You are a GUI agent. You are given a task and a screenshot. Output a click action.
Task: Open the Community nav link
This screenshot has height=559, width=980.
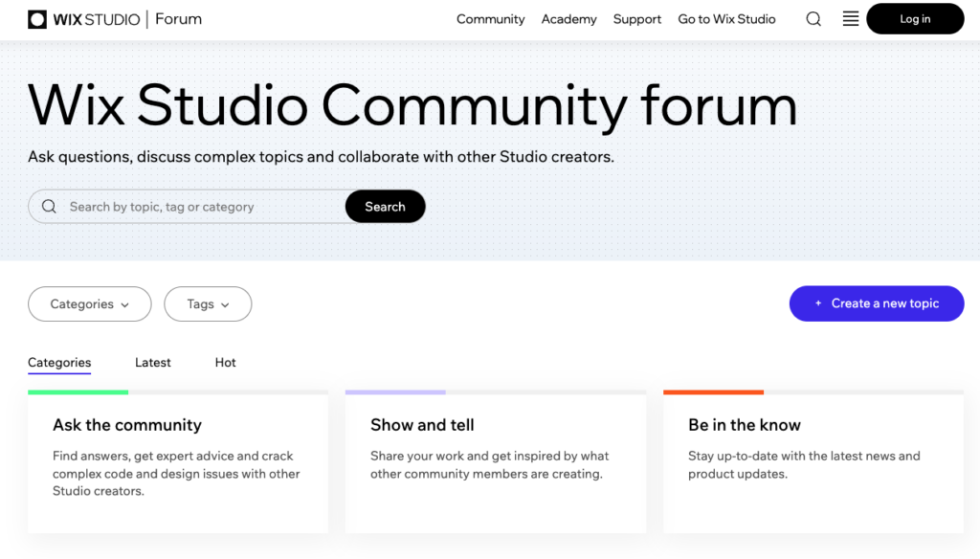[x=490, y=19]
